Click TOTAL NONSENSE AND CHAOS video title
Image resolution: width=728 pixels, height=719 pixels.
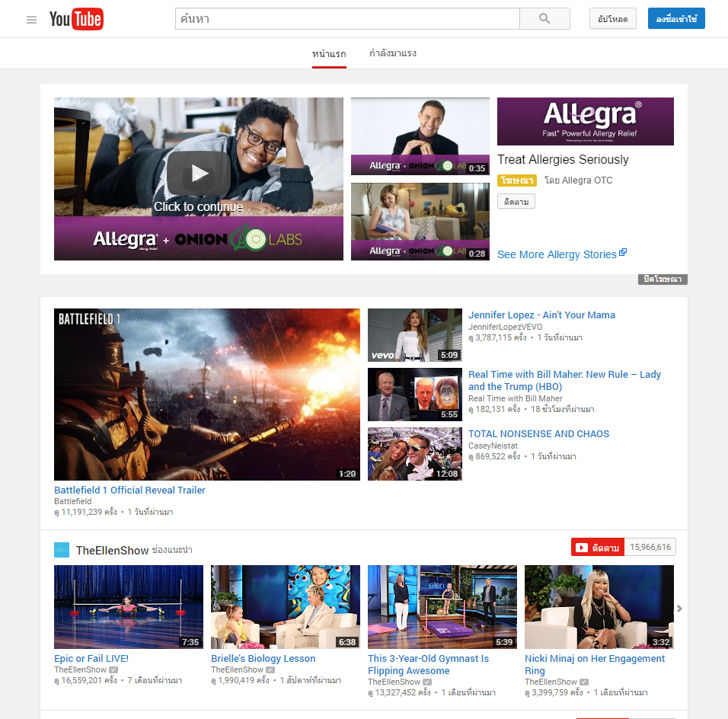[x=538, y=434]
